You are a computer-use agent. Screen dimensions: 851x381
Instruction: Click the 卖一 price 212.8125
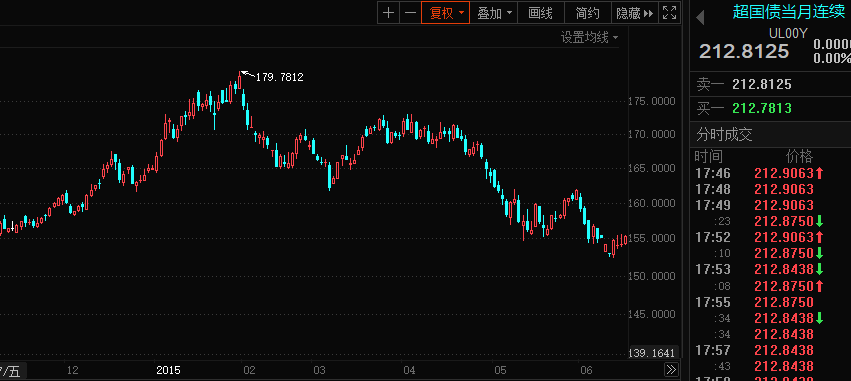(x=762, y=84)
